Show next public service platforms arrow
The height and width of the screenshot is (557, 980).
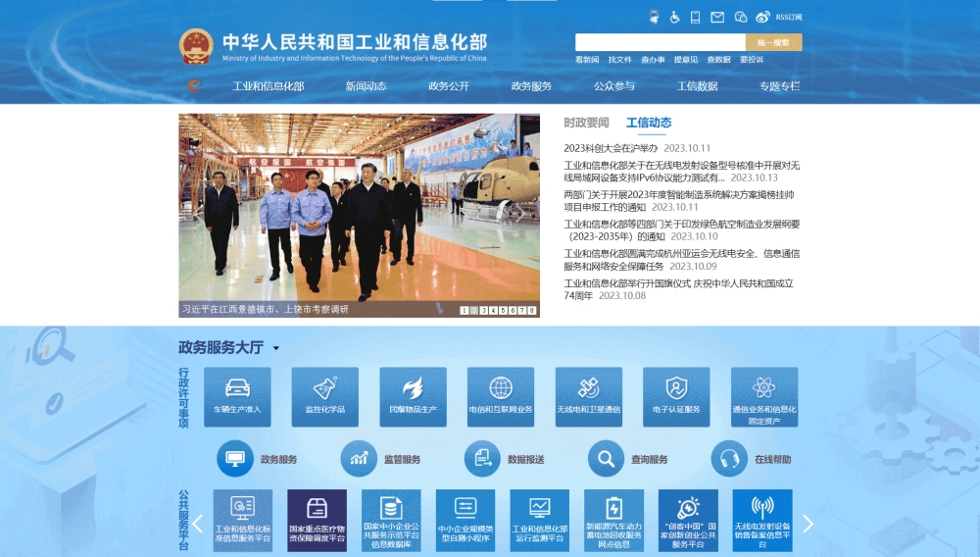click(808, 524)
